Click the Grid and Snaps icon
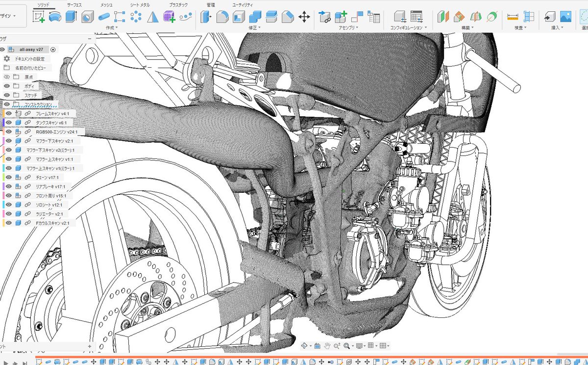588x365 pixels. 372,346
